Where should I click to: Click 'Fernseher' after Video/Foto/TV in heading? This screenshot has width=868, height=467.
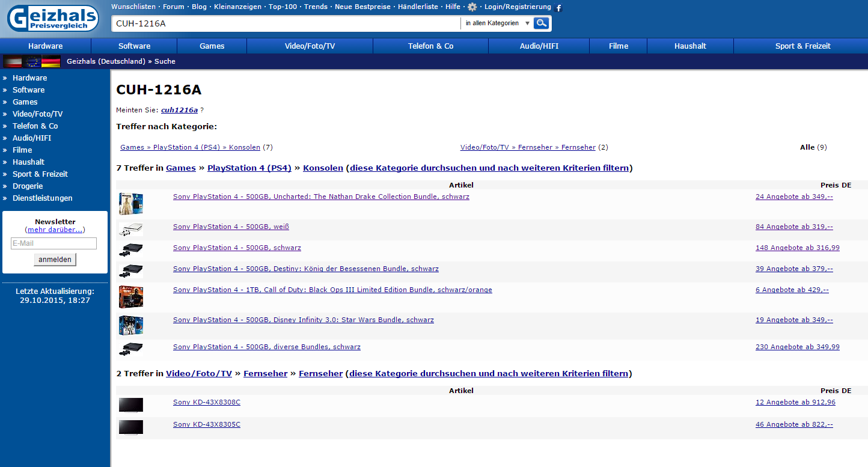[x=265, y=374]
